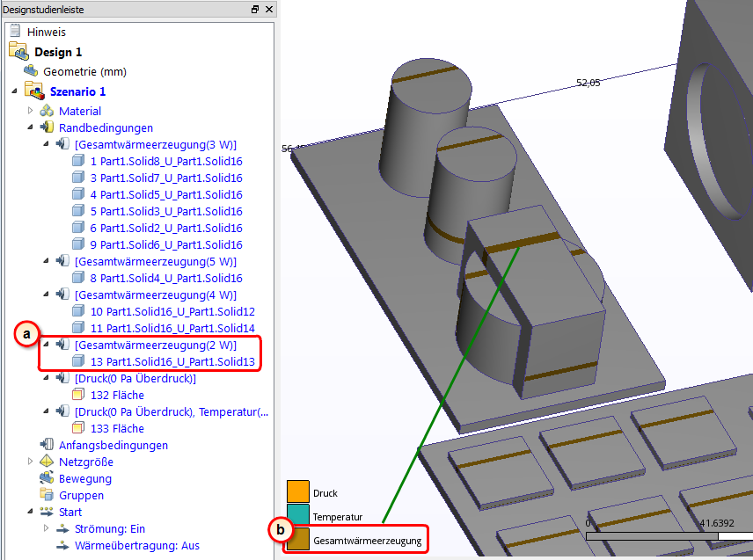Image resolution: width=753 pixels, height=560 pixels.
Task: Click the Design 1 folder icon
Action: tap(18, 51)
